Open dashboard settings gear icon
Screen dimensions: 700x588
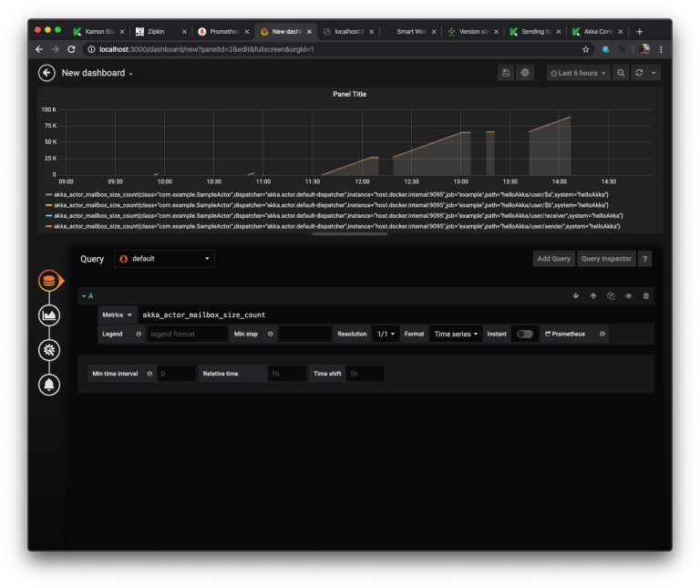pyautogui.click(x=525, y=73)
